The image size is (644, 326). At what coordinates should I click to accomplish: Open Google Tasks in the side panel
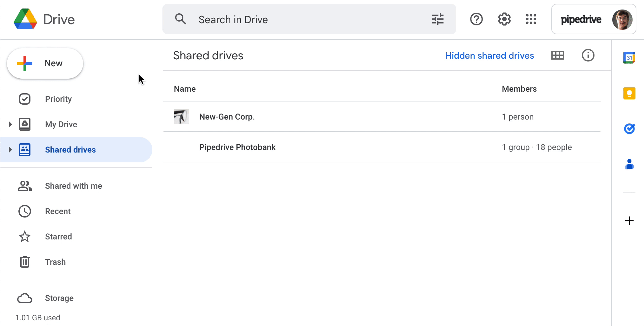629,129
